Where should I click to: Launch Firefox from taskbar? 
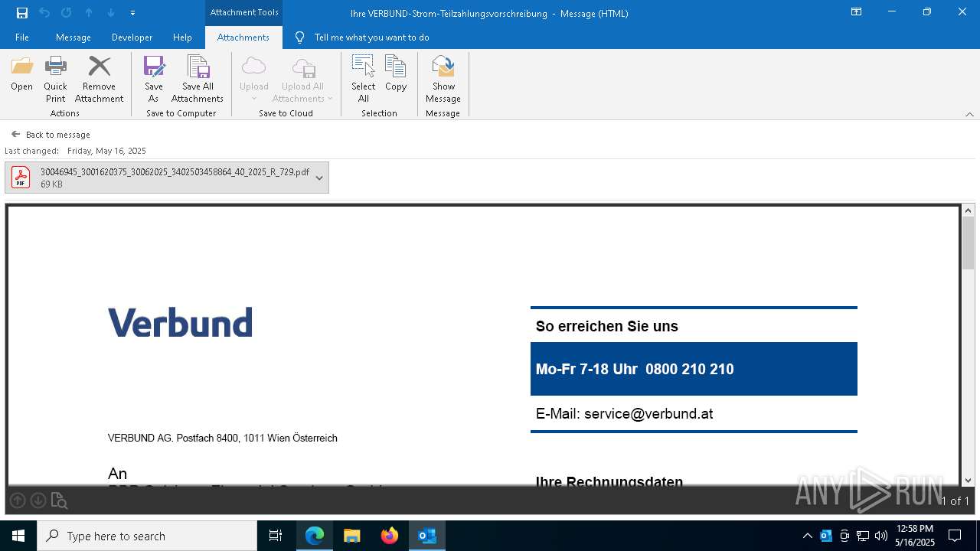pyautogui.click(x=390, y=536)
